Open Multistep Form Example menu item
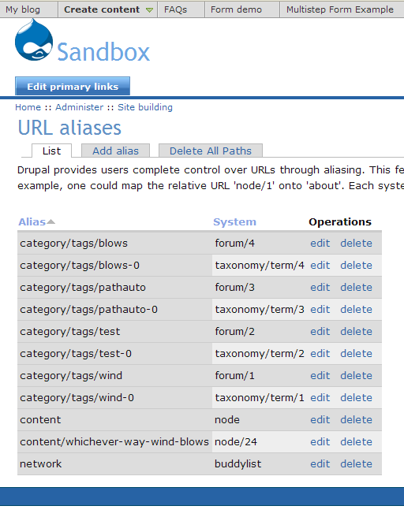Screen dimensions: 404x532 tap(340, 9)
